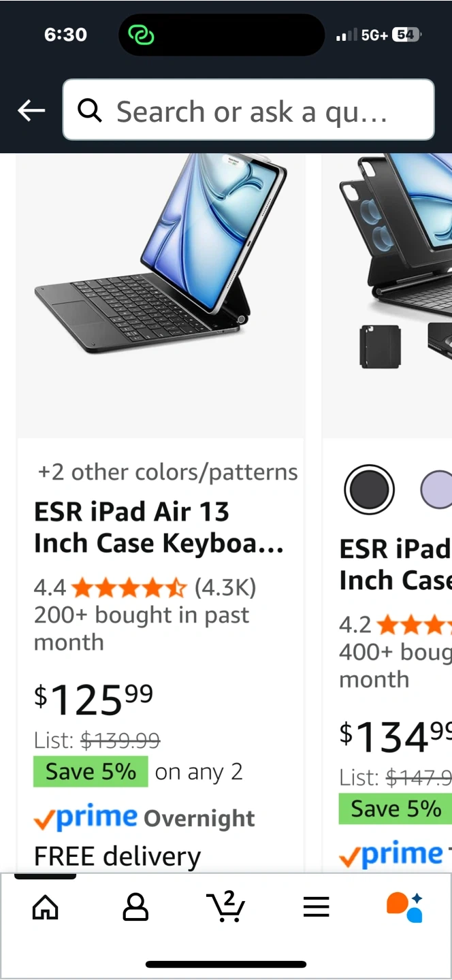452x980 pixels.
Task: Tap the Prime Overnight delivery badge
Action: coord(144,818)
